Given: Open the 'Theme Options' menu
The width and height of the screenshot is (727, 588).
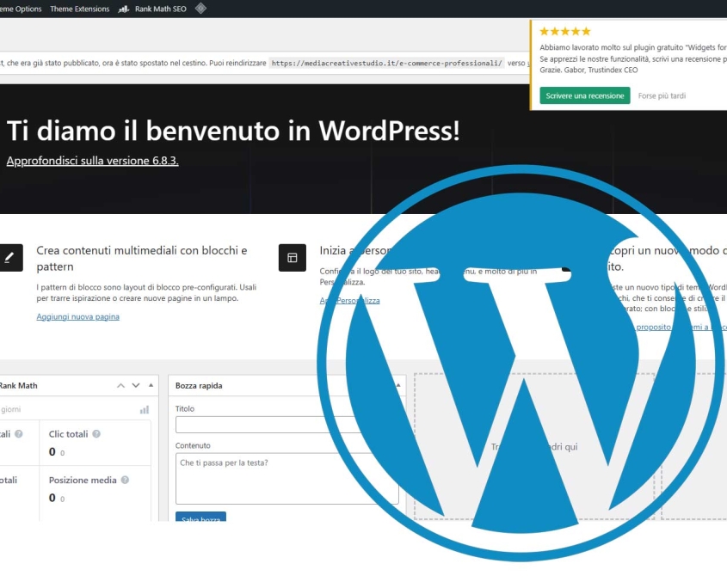Looking at the screenshot, I should [x=22, y=9].
